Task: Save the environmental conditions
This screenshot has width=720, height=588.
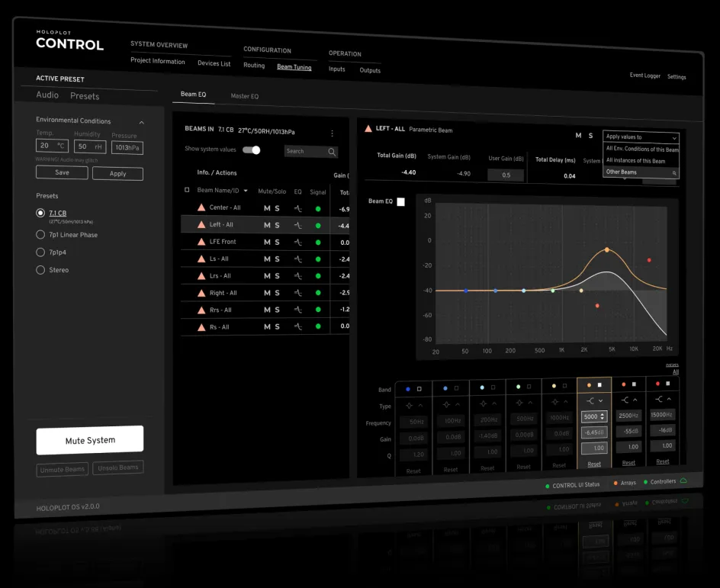Action: tap(62, 172)
